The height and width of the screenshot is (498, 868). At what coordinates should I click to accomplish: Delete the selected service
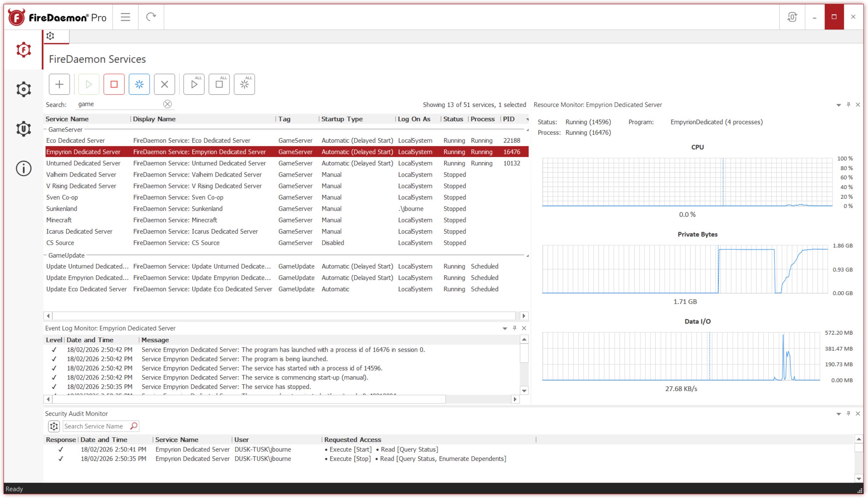[164, 84]
